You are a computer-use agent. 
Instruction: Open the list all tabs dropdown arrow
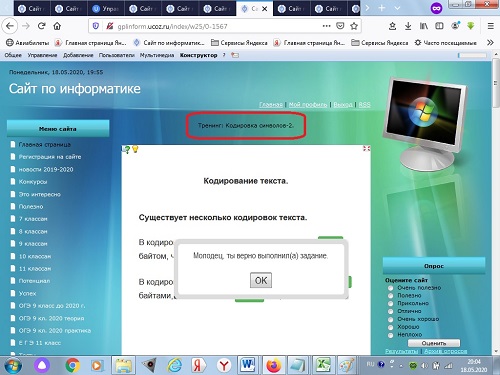pos(397,8)
